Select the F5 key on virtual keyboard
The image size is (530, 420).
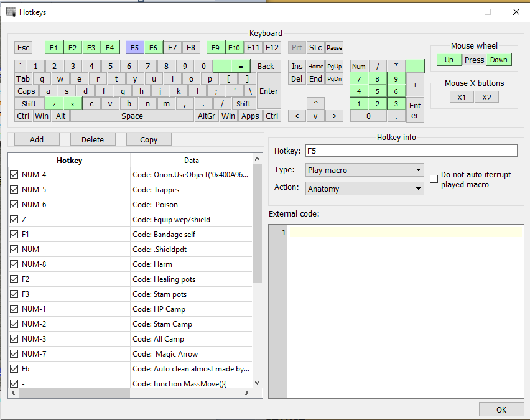pos(135,48)
